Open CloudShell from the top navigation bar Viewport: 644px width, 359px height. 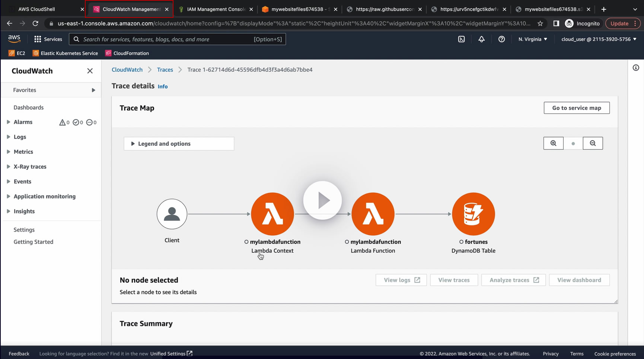click(461, 39)
